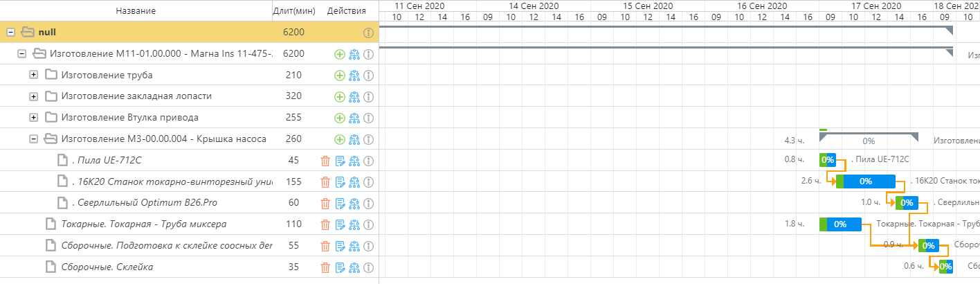Image resolution: width=980 pixels, height=284 pixels.
Task: Edit the Сверлильный Optimum B26.Pro operation
Action: [340, 204]
